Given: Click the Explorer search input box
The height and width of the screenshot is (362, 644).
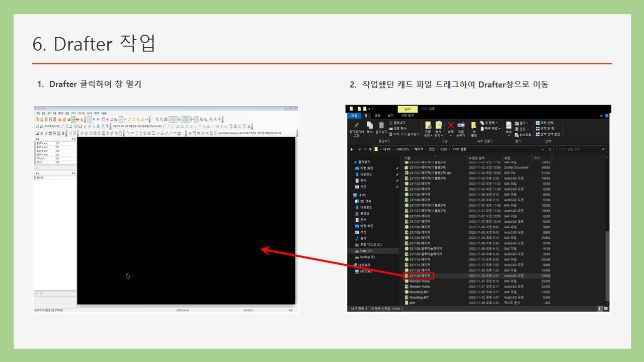Looking at the screenshot, I should (x=579, y=149).
